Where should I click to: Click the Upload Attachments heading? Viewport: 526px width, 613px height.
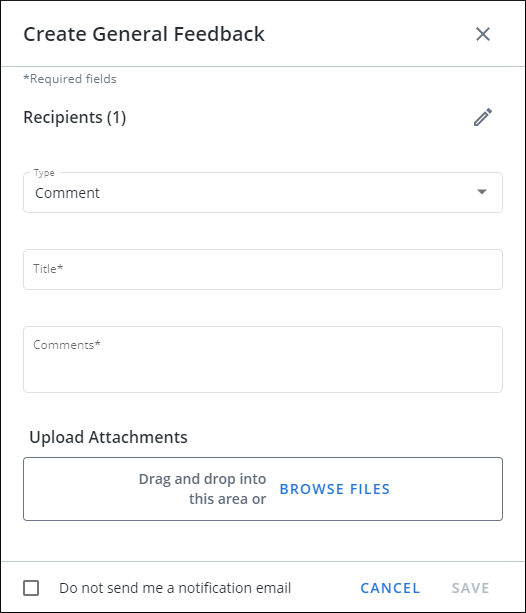[x=108, y=437]
